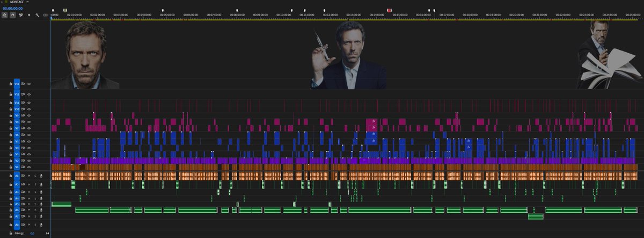
Task: Toggle sync lock on track A3
Action: [23, 192]
